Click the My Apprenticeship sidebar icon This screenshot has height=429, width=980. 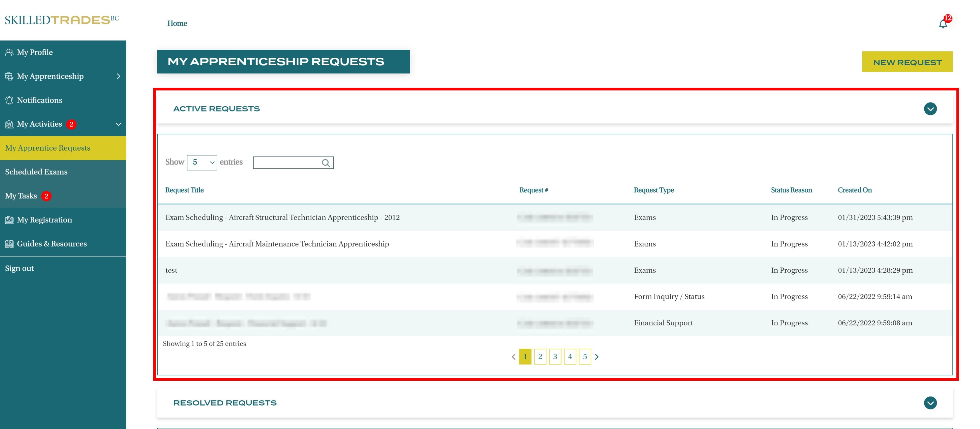click(x=9, y=76)
